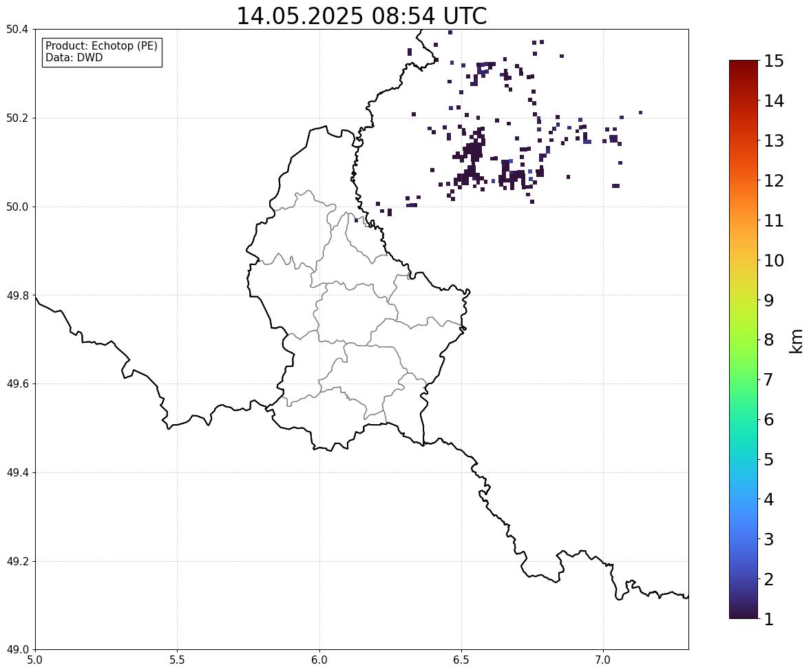
Task: Click the large echo cluster north of Luxembourg near 6.55°E
Action: click(473, 155)
